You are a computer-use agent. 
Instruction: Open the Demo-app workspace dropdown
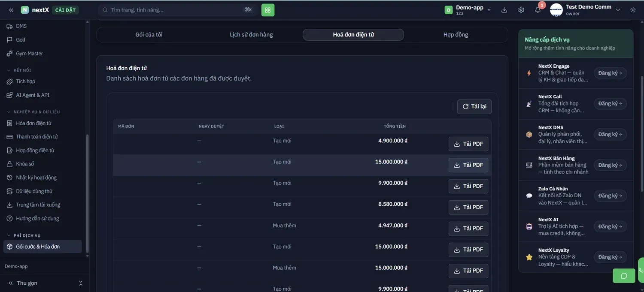468,10
